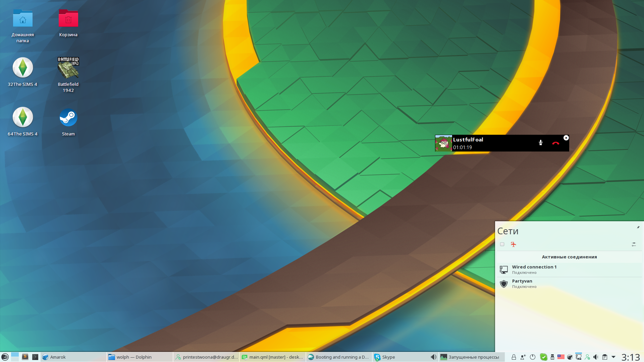Switch to Booting and running browser window
644x362 pixels.
tap(339, 357)
